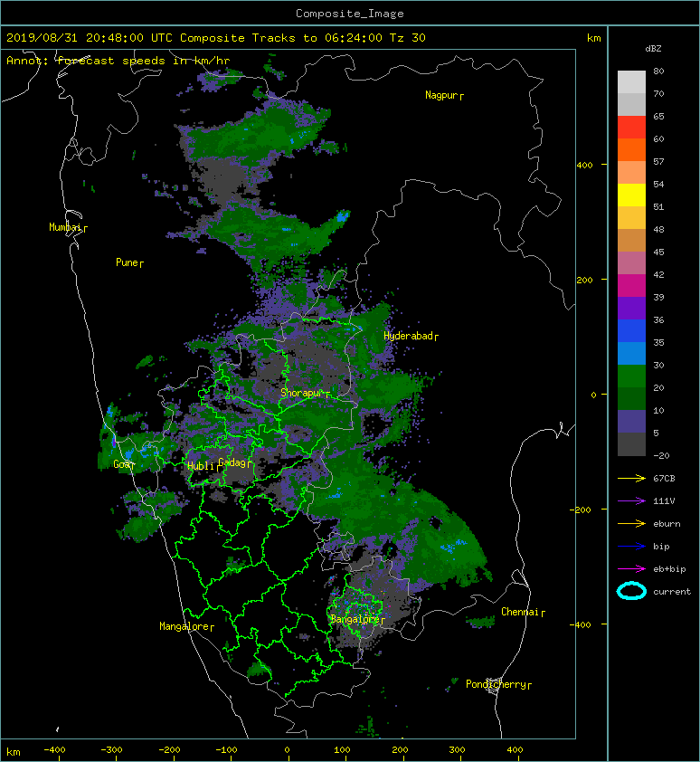This screenshot has width=700, height=762.
Task: Select the 39 dBZ purple swatch
Action: click(x=631, y=308)
